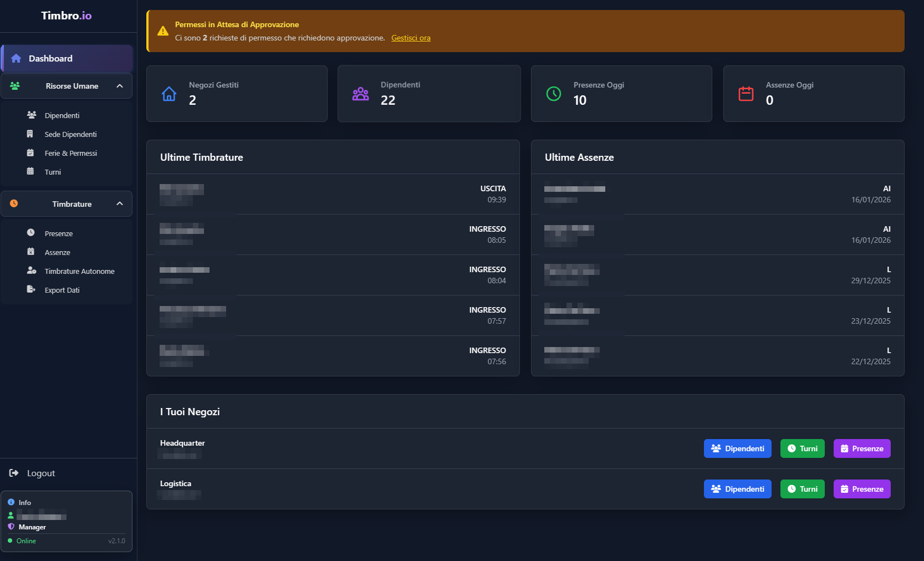Open Dipendenti for the Headquarter store
Image resolution: width=924 pixels, height=561 pixels.
pyautogui.click(x=737, y=448)
